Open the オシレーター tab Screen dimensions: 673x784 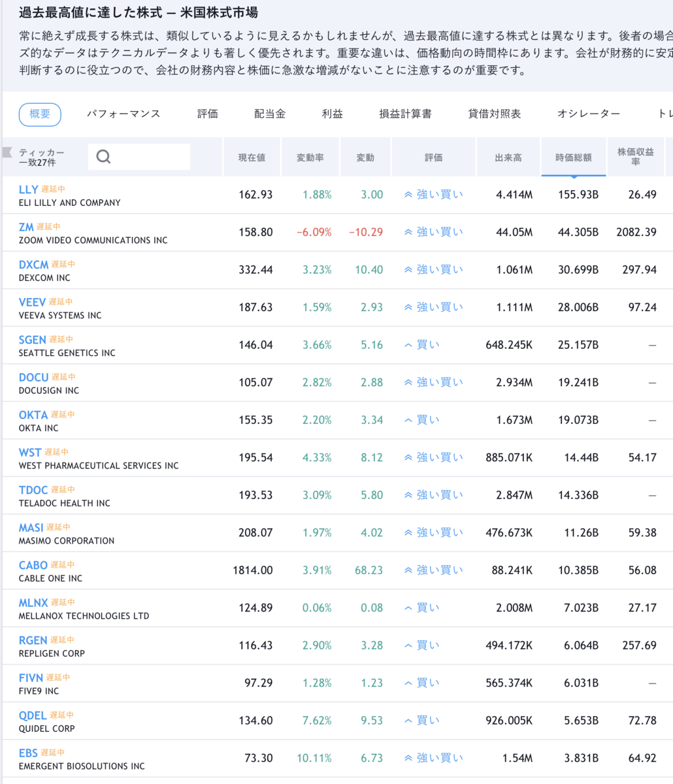click(x=589, y=114)
